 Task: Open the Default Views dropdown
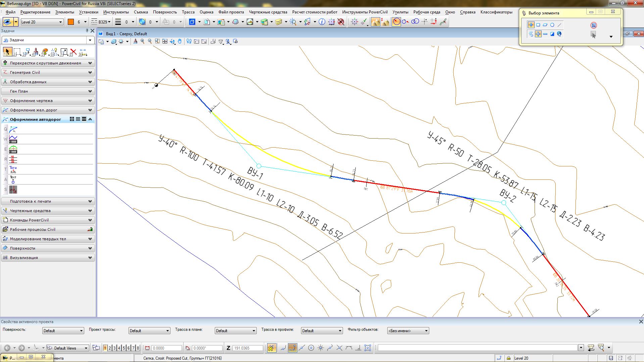(x=68, y=348)
